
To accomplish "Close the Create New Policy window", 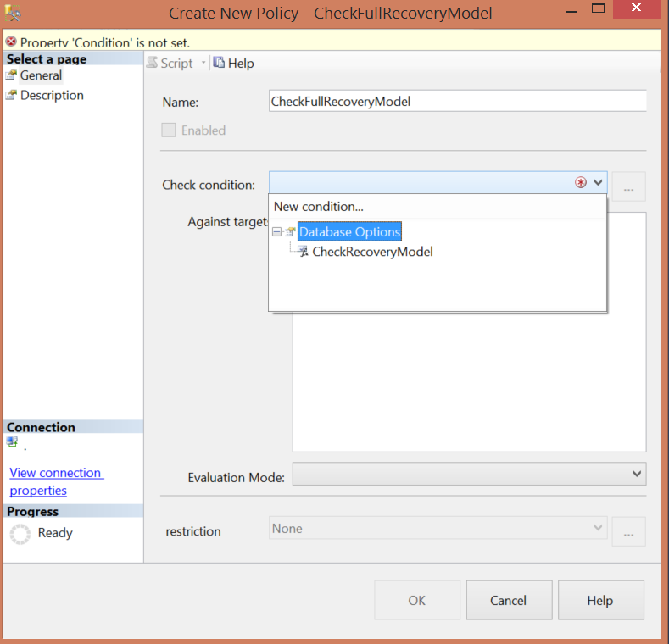I will pos(636,8).
